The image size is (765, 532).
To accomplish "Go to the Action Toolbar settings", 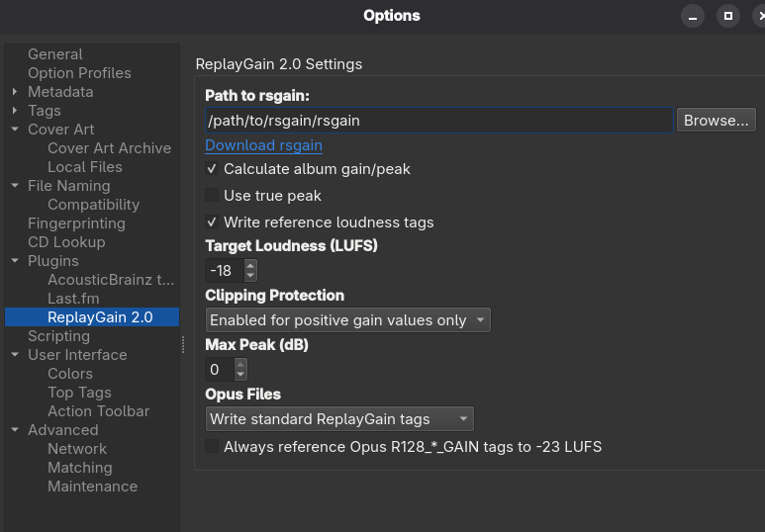I will click(98, 411).
